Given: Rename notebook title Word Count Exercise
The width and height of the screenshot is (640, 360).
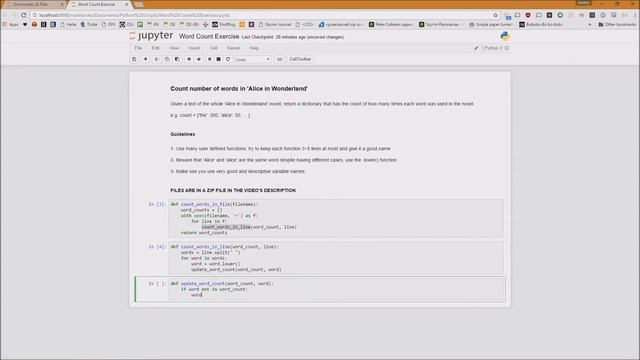Looking at the screenshot, I should pyautogui.click(x=209, y=37).
